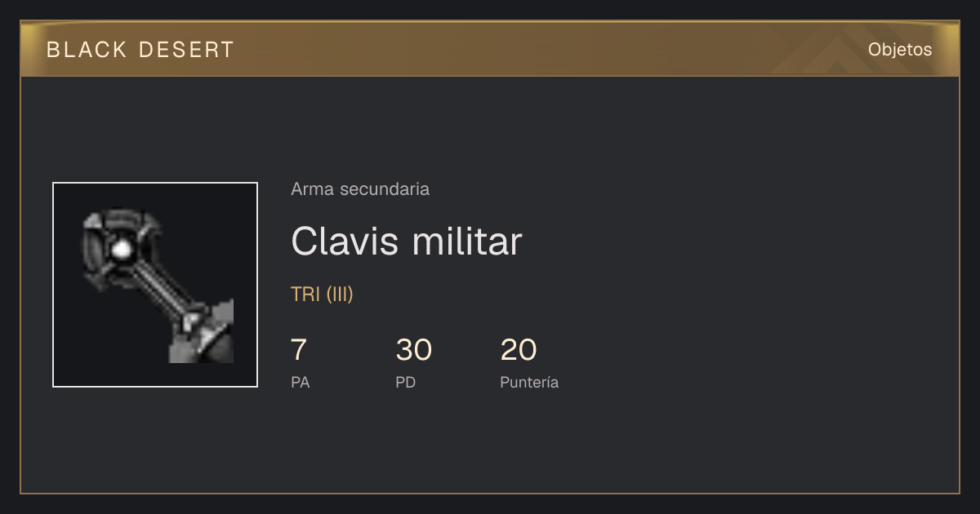The image size is (980, 514).
Task: Open the Objetos section
Action: (900, 50)
